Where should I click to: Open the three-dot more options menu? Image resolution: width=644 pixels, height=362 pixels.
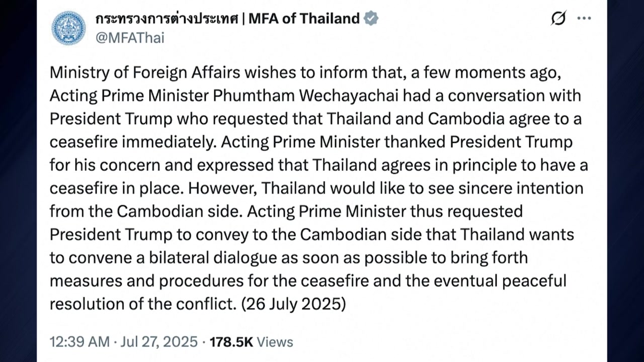point(584,19)
